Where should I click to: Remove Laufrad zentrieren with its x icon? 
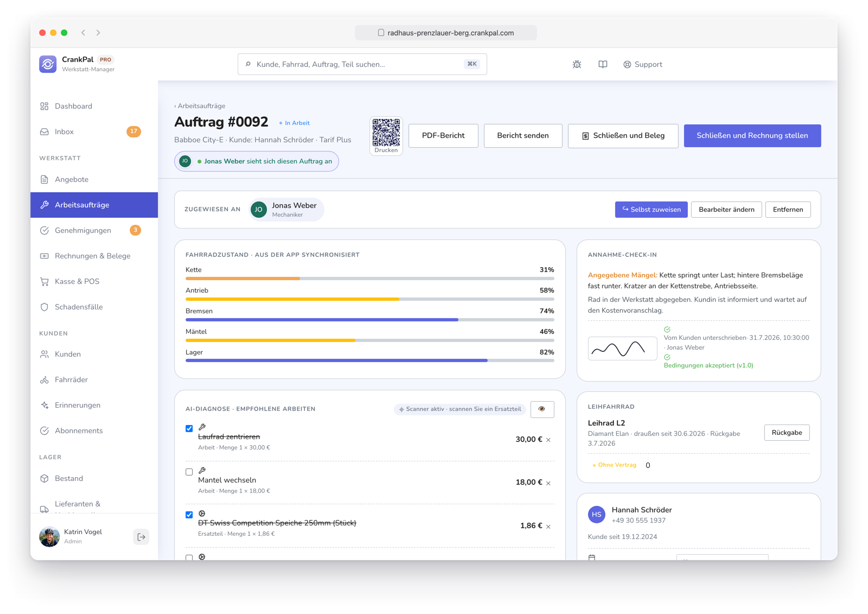[548, 440]
